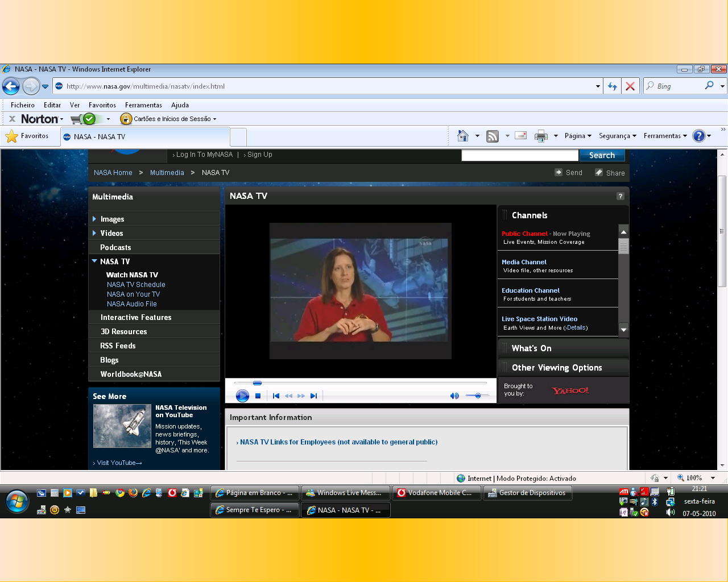Open the Favoritos star button
Screen dimensions: 728x582
(x=27, y=136)
